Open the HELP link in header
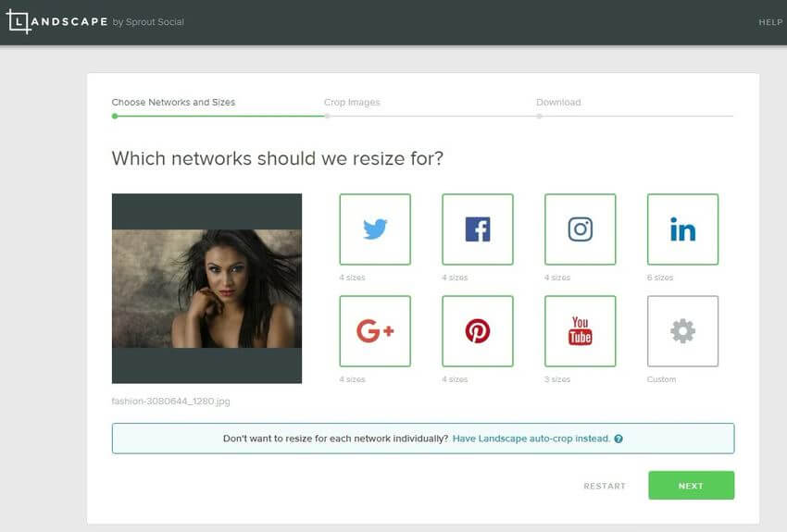This screenshot has width=787, height=532. [770, 22]
